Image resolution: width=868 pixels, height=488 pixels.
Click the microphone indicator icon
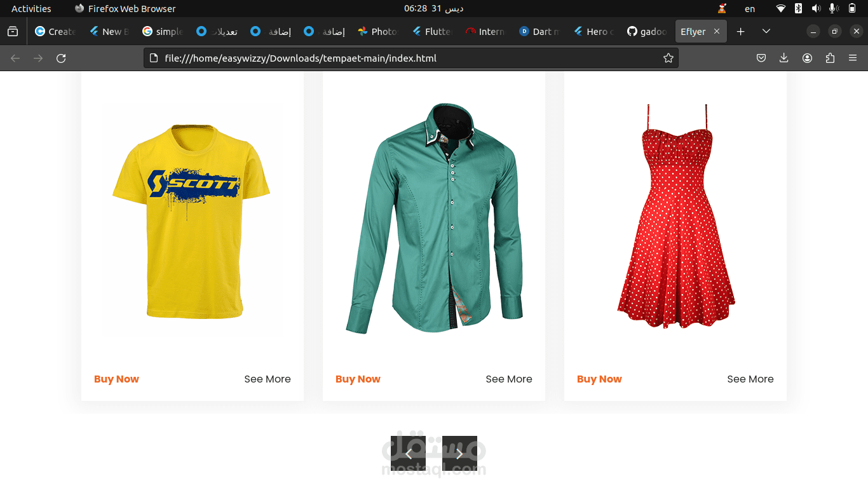(834, 9)
